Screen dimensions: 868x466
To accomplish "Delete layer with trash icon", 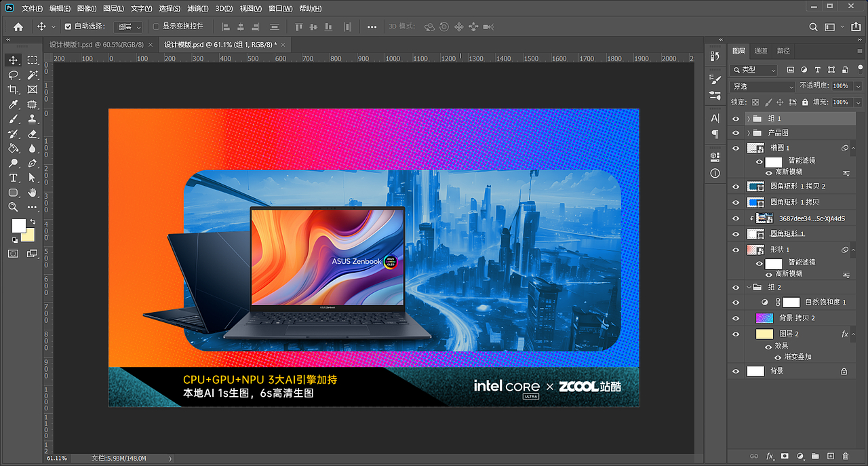I will coord(846,456).
